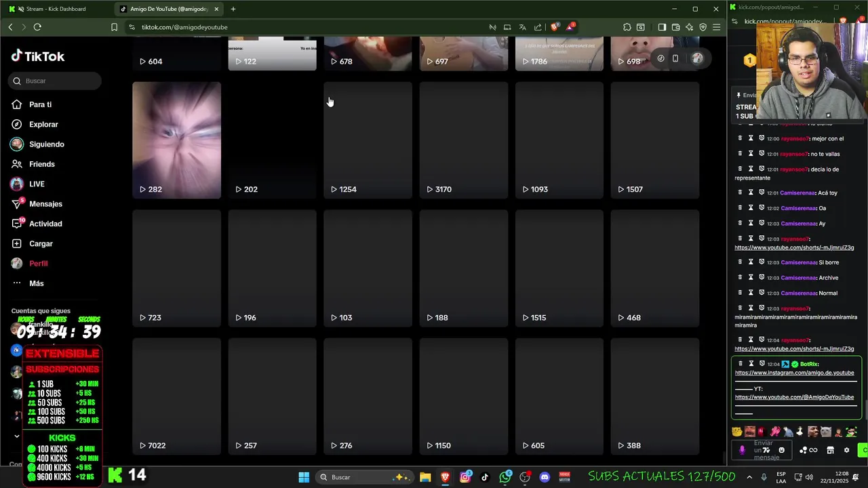Switch to the Stream - Kick Dashboard tab
Screen dimensions: 868x488
[56, 9]
